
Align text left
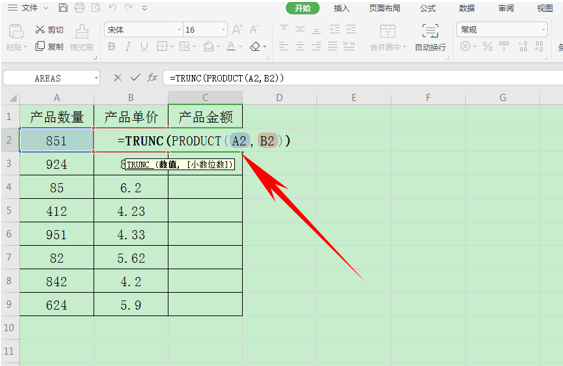coord(284,46)
